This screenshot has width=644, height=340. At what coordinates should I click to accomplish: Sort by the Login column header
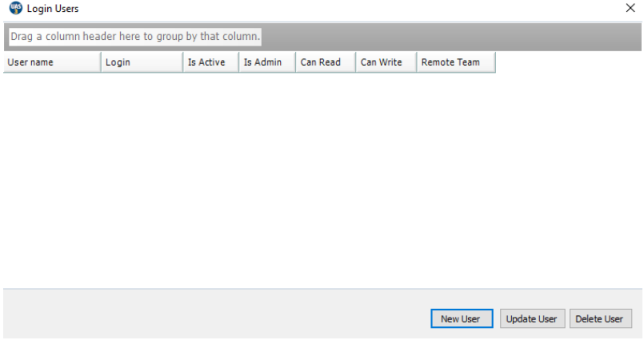[140, 62]
